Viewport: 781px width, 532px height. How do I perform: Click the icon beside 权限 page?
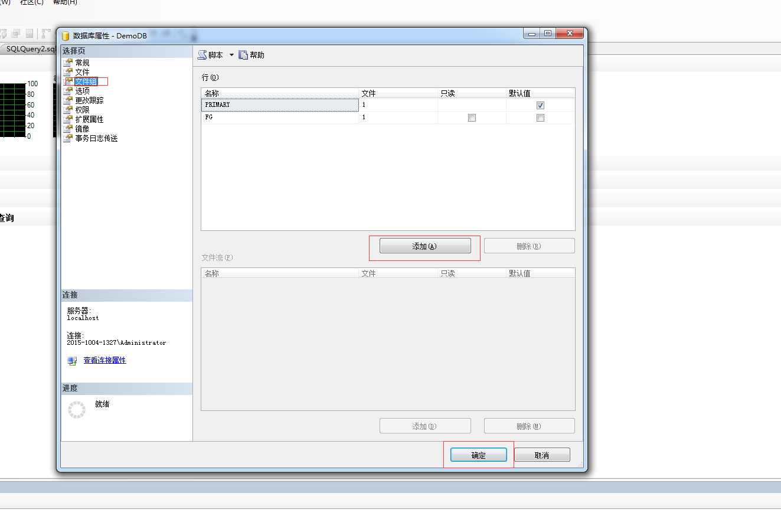pyautogui.click(x=68, y=110)
